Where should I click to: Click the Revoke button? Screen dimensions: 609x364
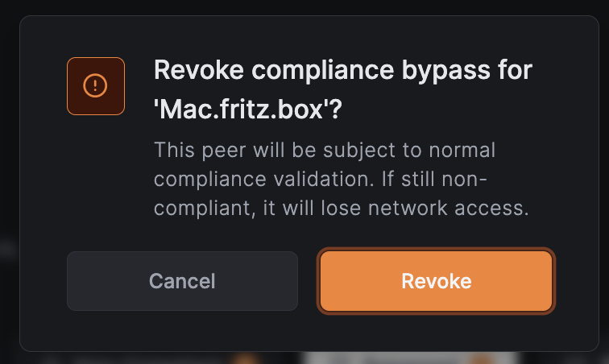pos(437,281)
